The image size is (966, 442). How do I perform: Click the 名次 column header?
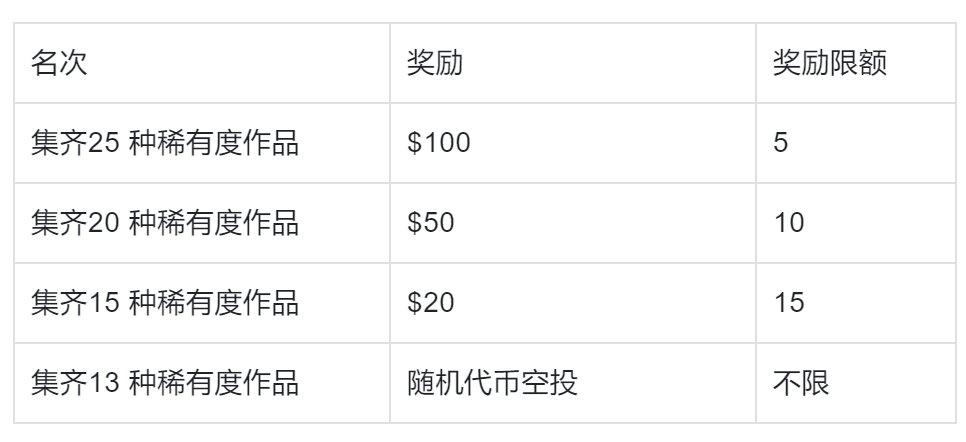pos(60,63)
